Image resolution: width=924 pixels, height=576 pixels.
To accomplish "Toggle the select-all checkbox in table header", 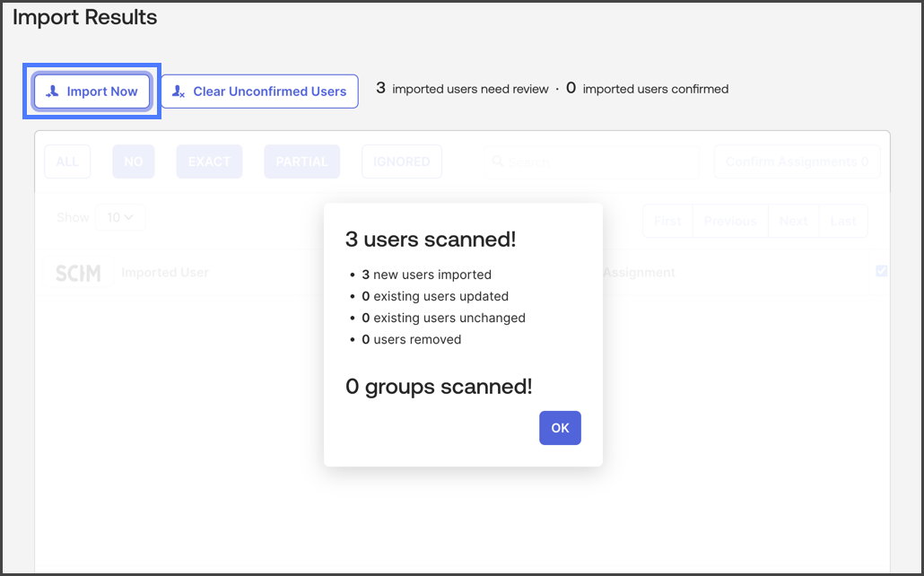I will 881,271.
